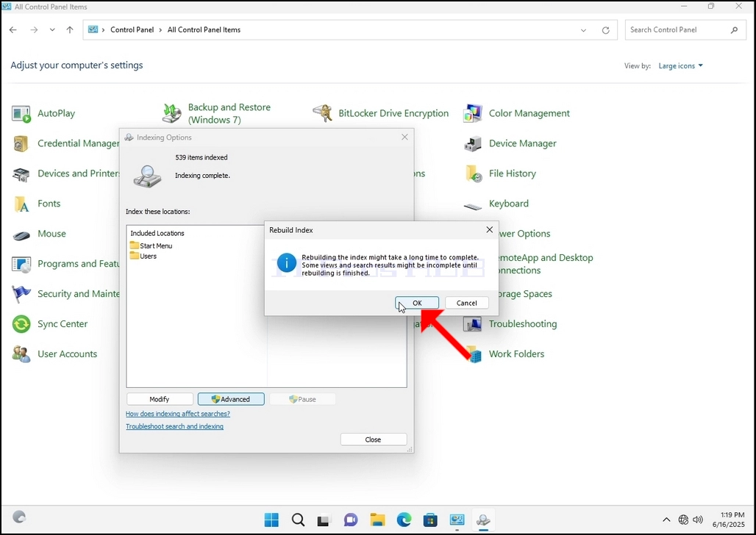The height and width of the screenshot is (535, 756).
Task: Open Fonts icon in Control Panel
Action: tap(21, 204)
